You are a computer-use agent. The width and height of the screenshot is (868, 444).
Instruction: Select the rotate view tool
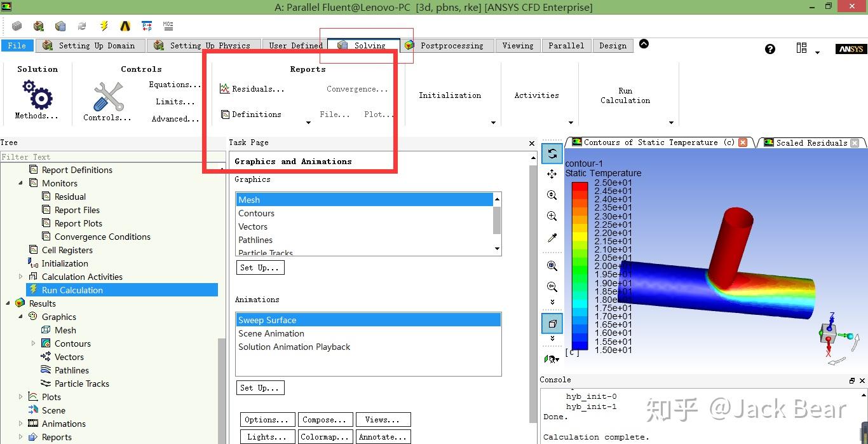(552, 153)
